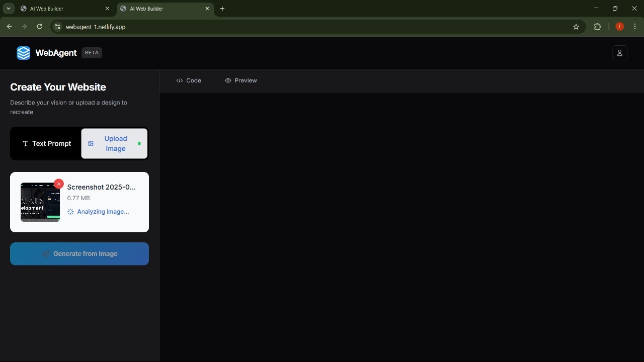Open the extensions puzzle menu
This screenshot has width=644, height=362.
click(x=597, y=26)
